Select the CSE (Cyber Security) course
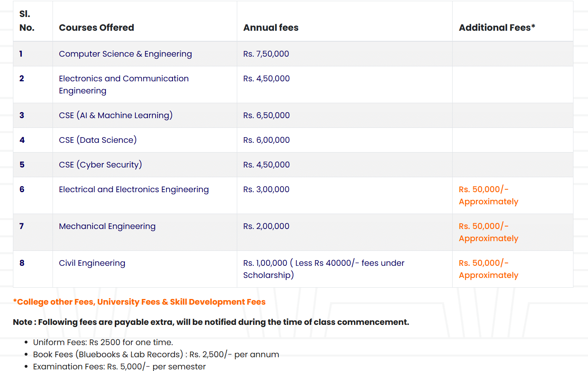588x371 pixels. coord(100,165)
